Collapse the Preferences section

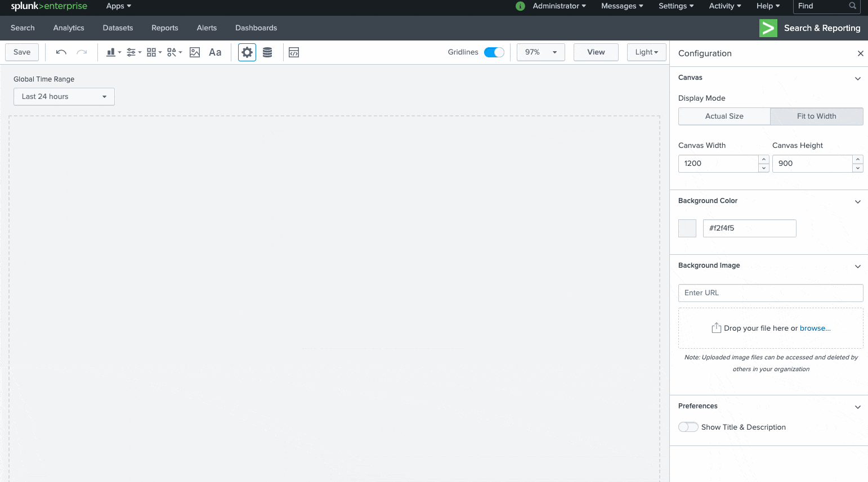[857, 407]
